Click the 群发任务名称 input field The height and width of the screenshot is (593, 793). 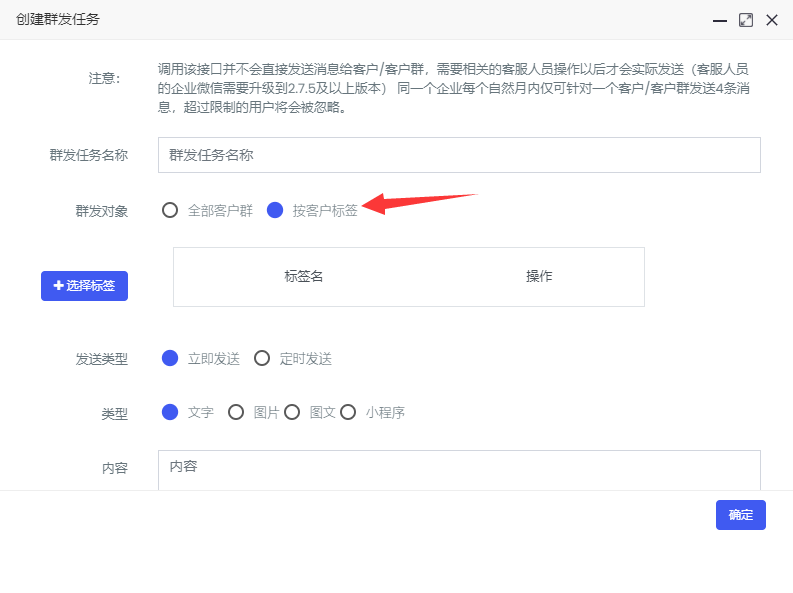tap(459, 155)
